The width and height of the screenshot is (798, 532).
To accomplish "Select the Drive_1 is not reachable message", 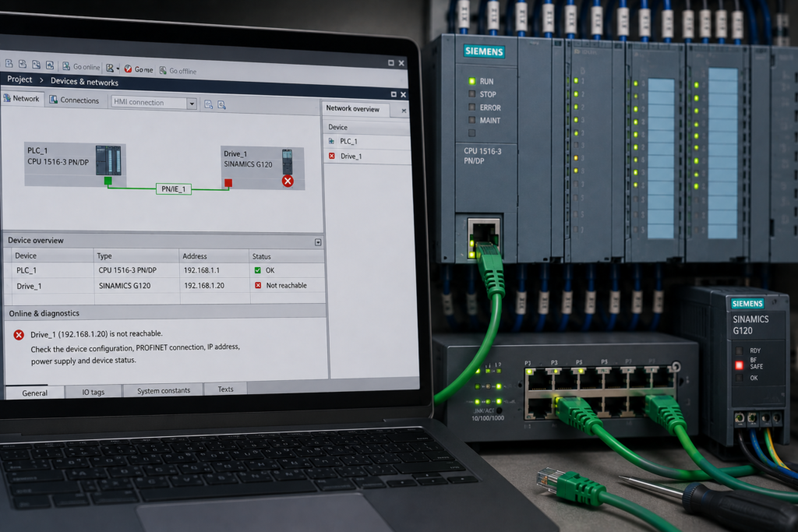I will click(x=96, y=334).
